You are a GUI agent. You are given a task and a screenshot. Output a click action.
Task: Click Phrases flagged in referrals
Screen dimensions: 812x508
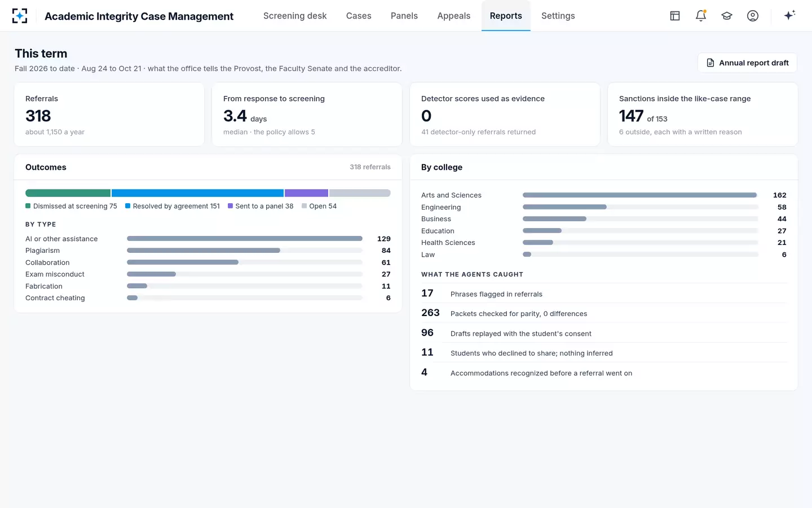[x=604, y=294]
